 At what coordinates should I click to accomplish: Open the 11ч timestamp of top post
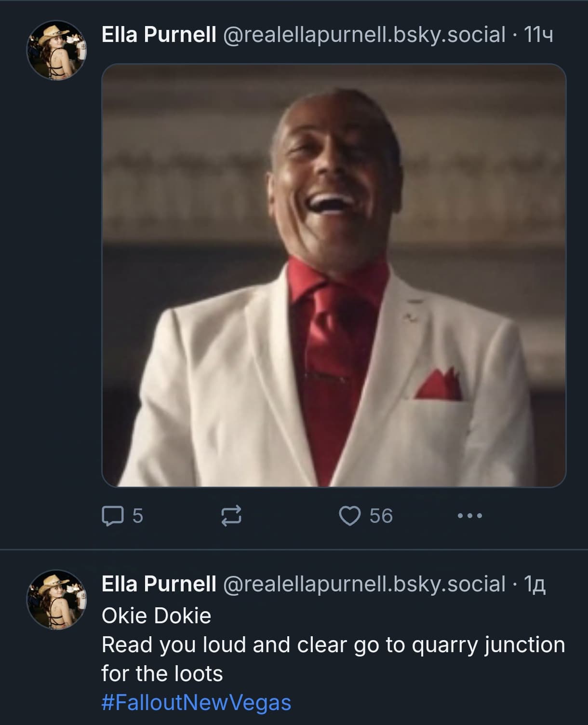[538, 34]
